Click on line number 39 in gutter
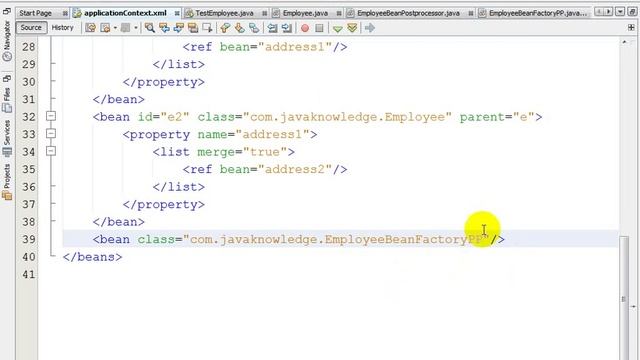The height and width of the screenshot is (360, 640). point(29,239)
